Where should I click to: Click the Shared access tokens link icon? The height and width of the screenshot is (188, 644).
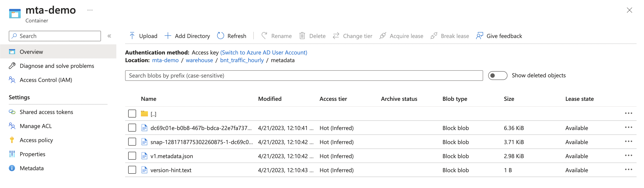(12, 112)
